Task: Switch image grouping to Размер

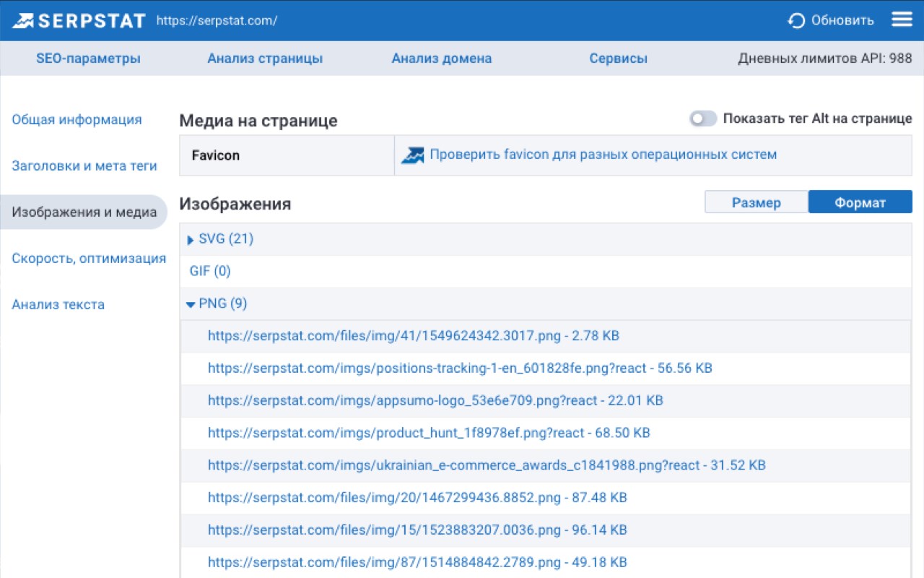Action: [756, 203]
